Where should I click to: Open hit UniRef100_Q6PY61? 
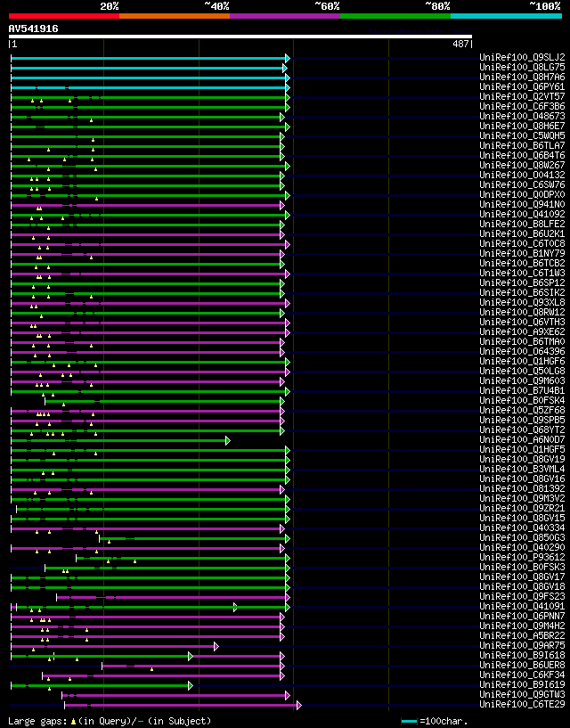(522, 86)
